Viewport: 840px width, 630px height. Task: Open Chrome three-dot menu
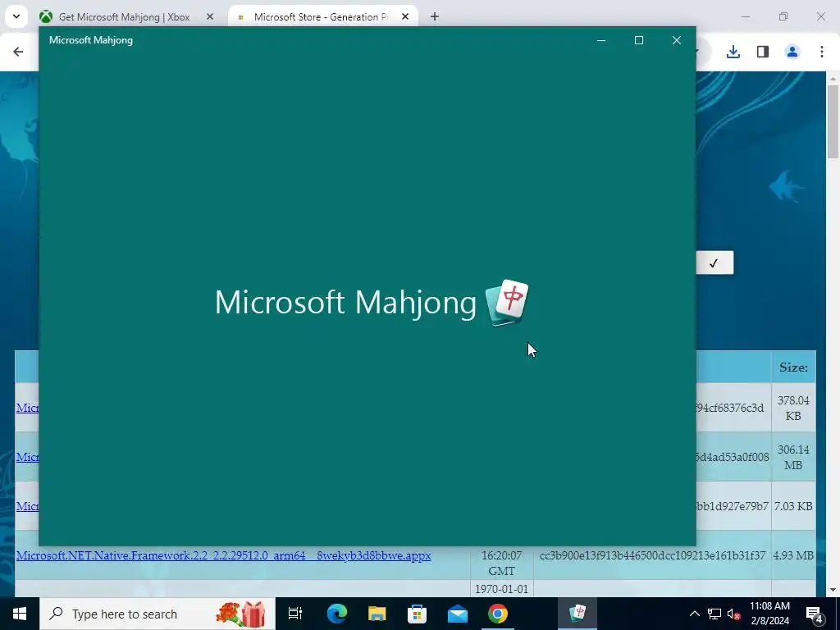[x=822, y=52]
